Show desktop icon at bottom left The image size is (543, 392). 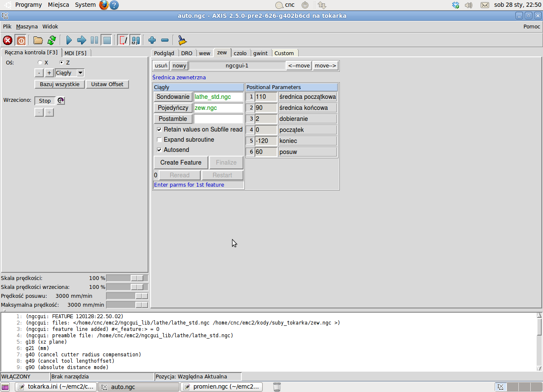pos(5,387)
